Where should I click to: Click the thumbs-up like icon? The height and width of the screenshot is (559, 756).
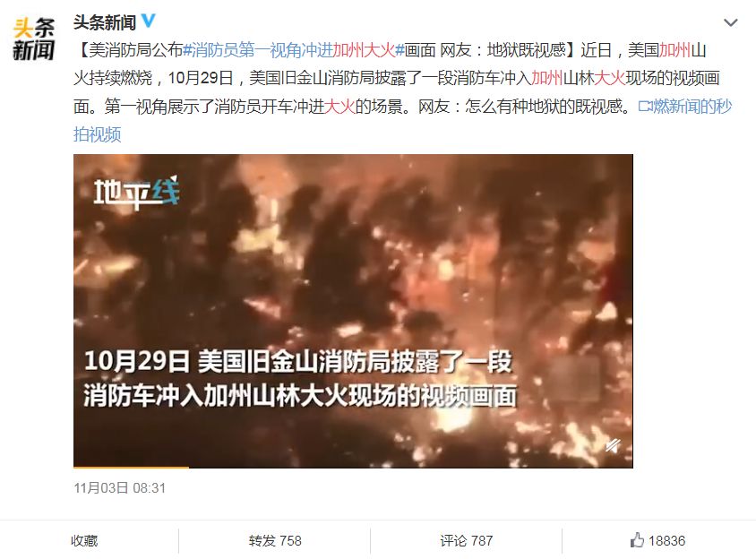637,540
